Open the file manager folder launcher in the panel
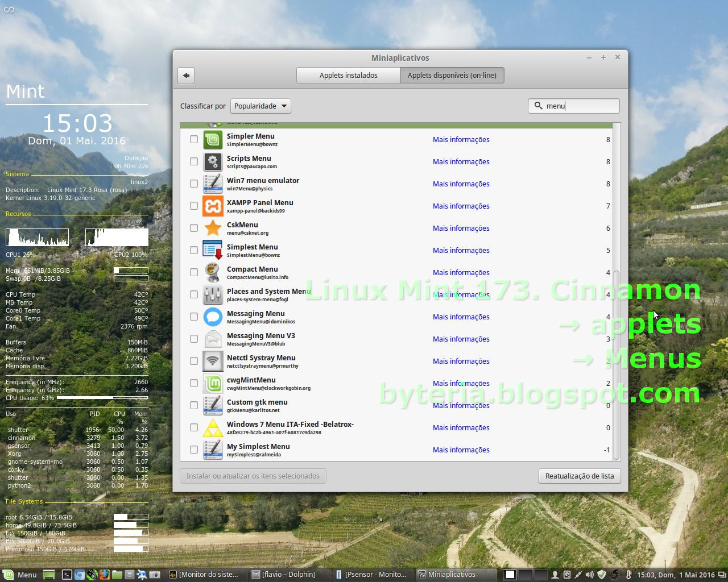Image resolution: width=728 pixels, height=582 pixels. tap(117, 575)
